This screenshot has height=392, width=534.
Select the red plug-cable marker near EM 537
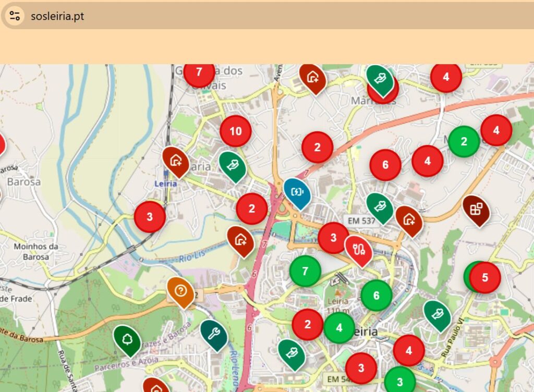(x=359, y=249)
